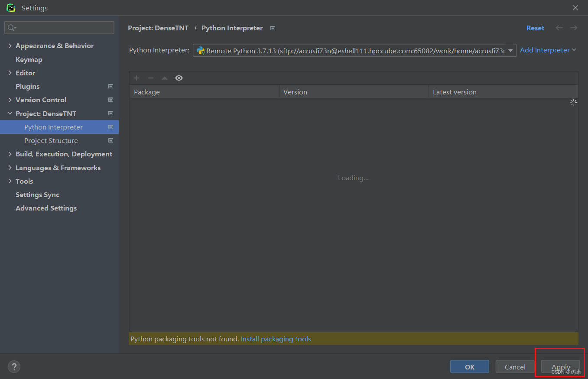Click project-level icon on Project Structure row
This screenshot has height=379, width=588.
(110, 140)
